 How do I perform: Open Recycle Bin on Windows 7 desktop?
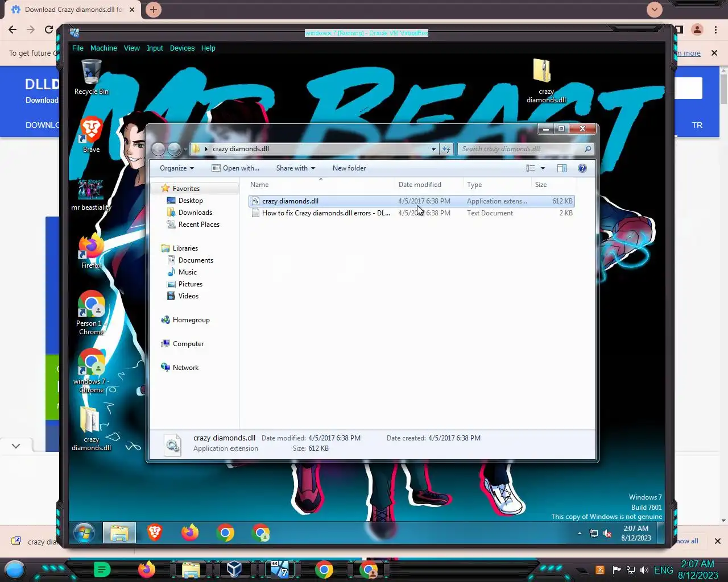[x=91, y=77]
